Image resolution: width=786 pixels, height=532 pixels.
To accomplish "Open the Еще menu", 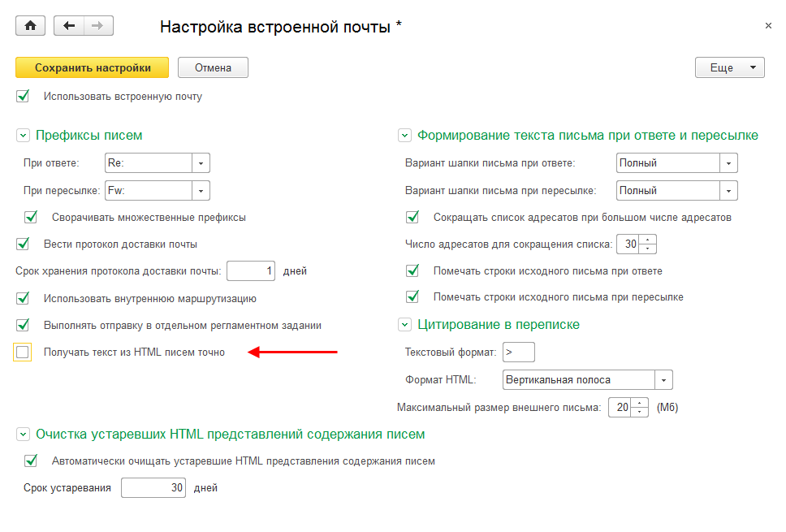I will [x=729, y=68].
